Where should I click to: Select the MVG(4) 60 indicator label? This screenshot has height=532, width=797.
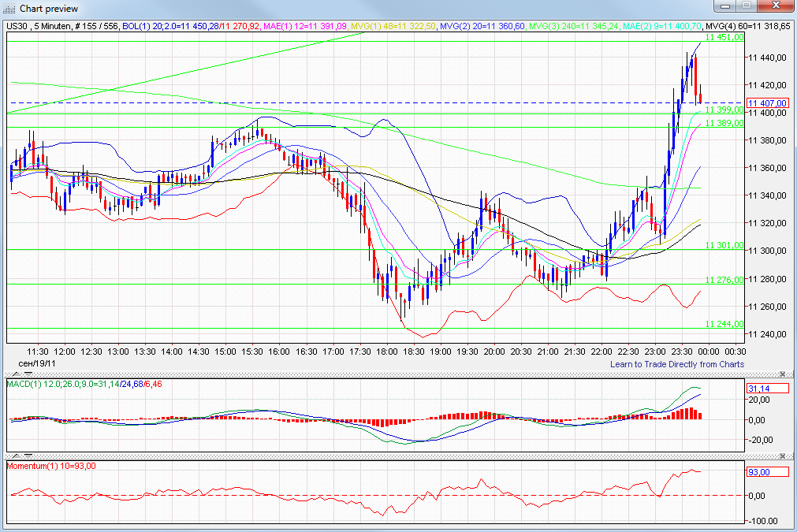748,26
